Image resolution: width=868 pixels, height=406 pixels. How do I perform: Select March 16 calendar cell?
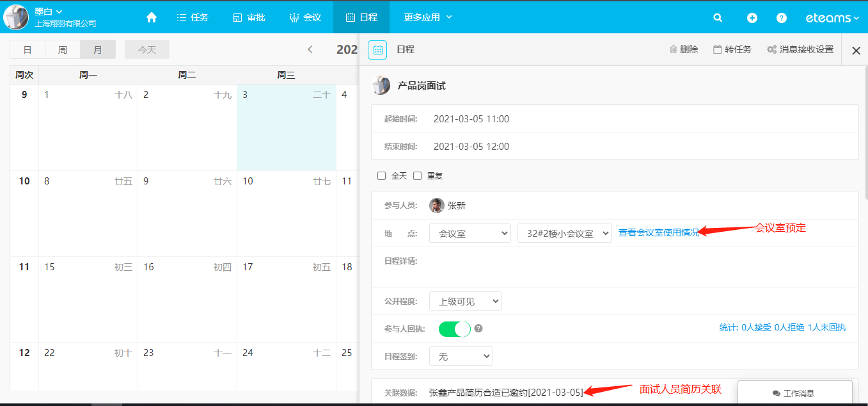tap(187, 299)
